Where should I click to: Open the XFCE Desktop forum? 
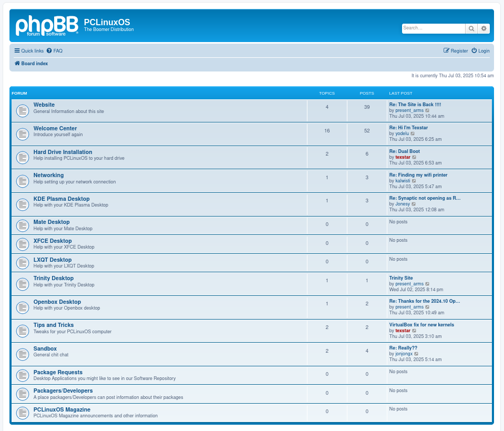(x=53, y=241)
